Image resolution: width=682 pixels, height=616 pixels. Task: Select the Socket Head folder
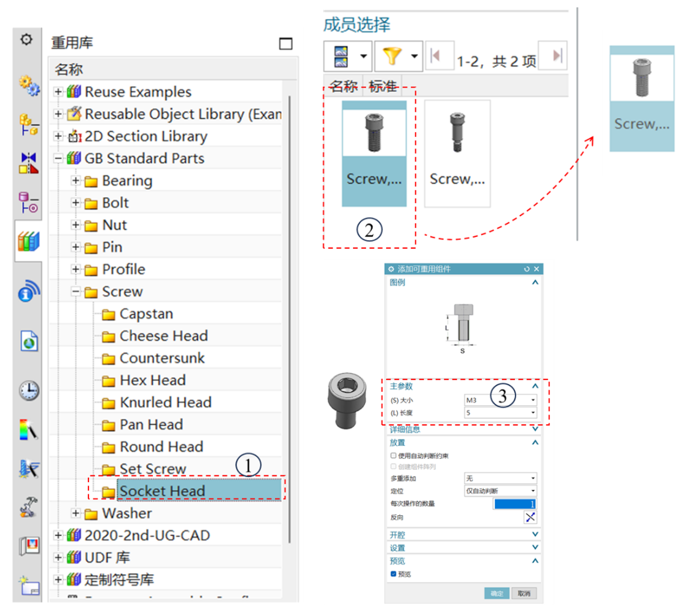tap(162, 491)
